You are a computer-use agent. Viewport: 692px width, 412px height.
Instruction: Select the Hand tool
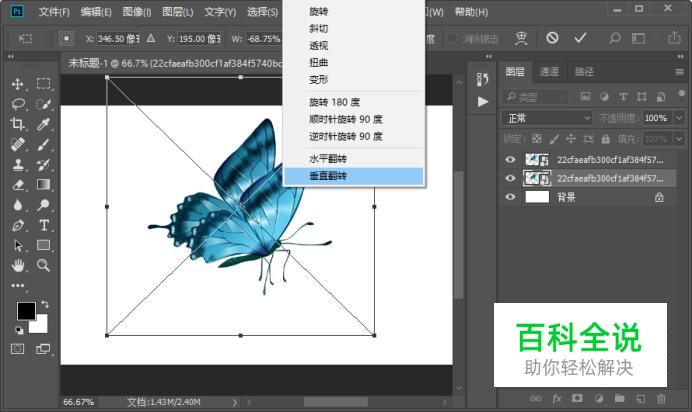pos(18,265)
